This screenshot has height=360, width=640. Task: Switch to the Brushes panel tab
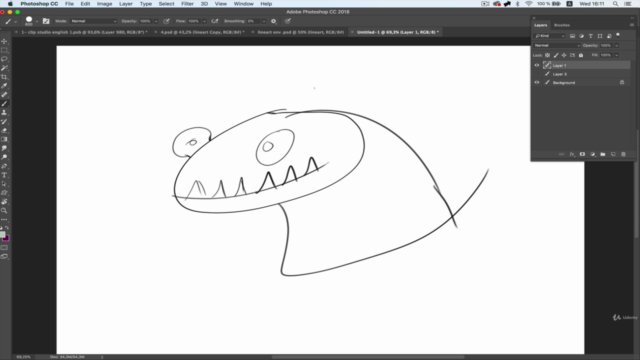point(562,25)
